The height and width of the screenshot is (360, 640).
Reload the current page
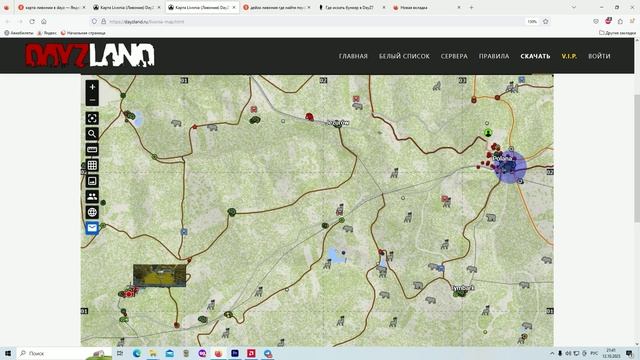point(32,21)
